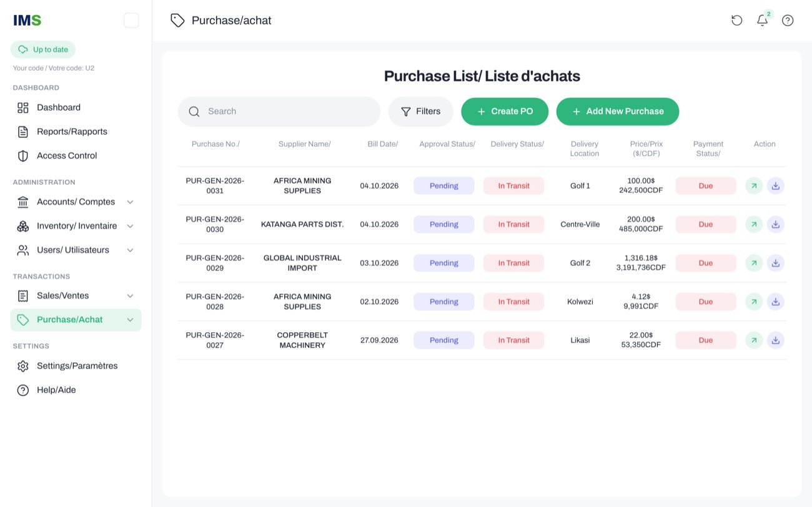
Task: Open details arrow for PUR-GEN-2026-0027
Action: 754,340
